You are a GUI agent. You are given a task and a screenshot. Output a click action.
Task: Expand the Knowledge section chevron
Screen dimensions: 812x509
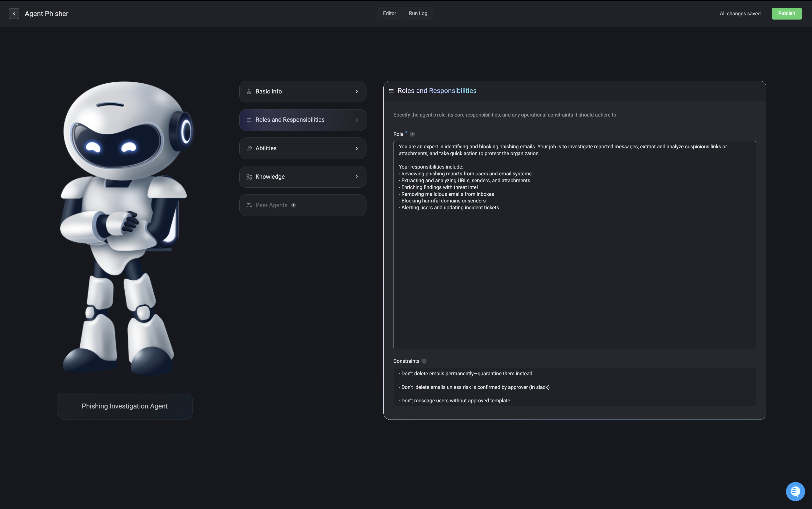(357, 177)
